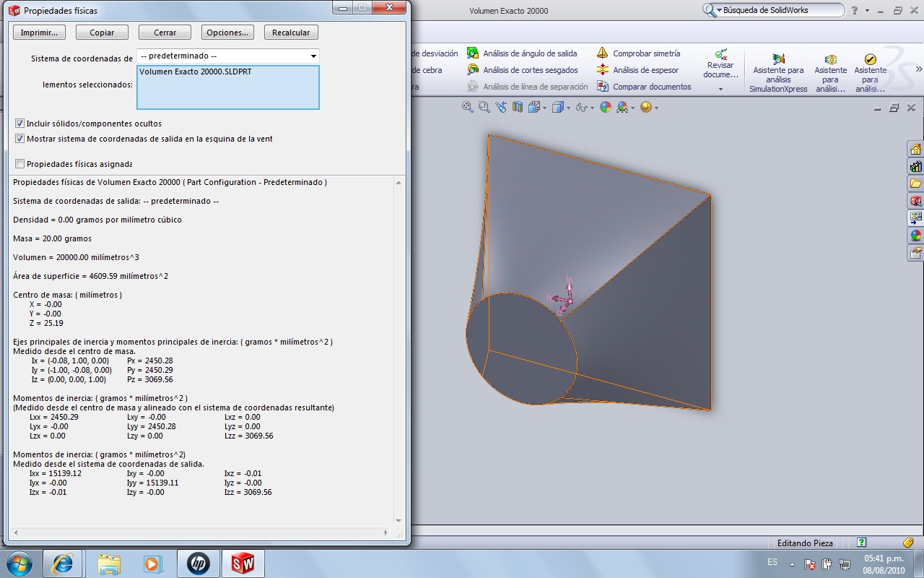Open search options dropdown in Búsqueda box

719,10
